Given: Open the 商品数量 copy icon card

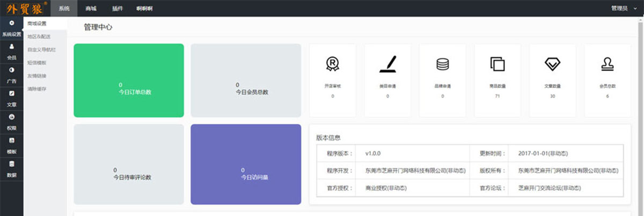Looking at the screenshot, I should click(x=497, y=64).
